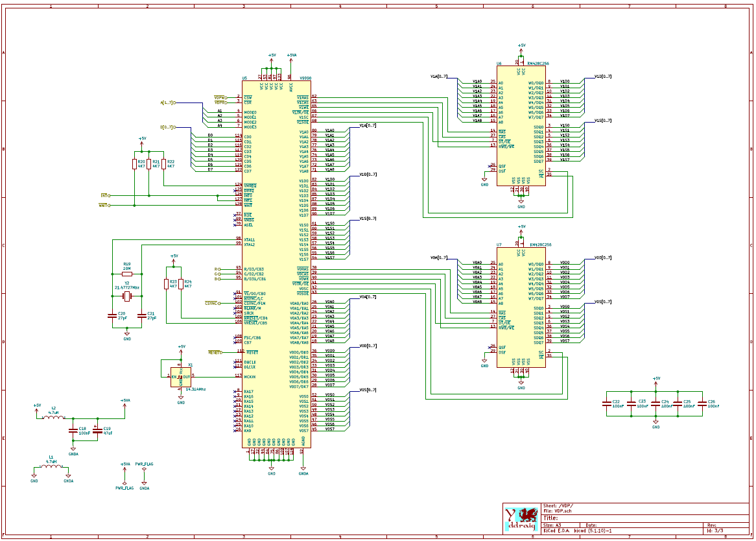Select resistor R19 10M symbol
Image resolution: width=756 pixels, height=541 pixels.
click(x=127, y=274)
